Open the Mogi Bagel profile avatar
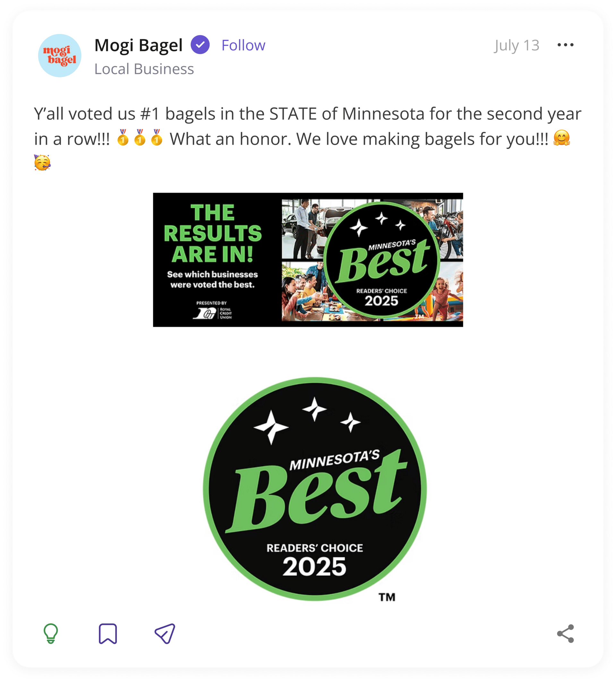The image size is (616, 682). [59, 56]
